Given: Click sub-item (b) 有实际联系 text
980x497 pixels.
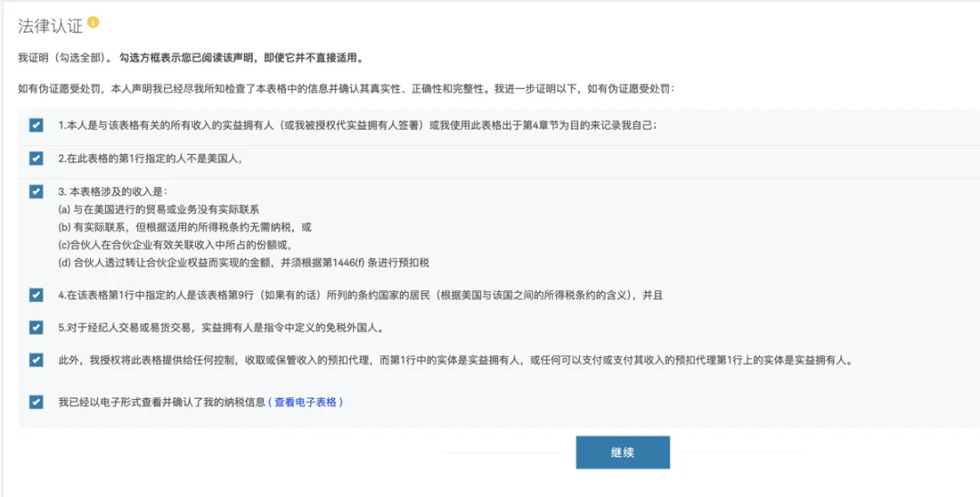Looking at the screenshot, I should tap(184, 228).
